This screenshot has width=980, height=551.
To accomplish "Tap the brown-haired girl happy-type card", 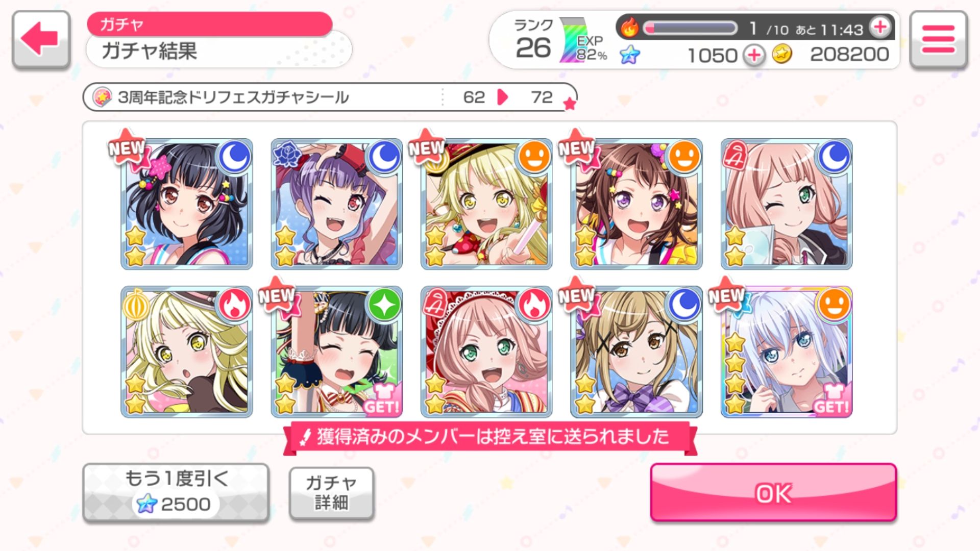I will pyautogui.click(x=636, y=204).
